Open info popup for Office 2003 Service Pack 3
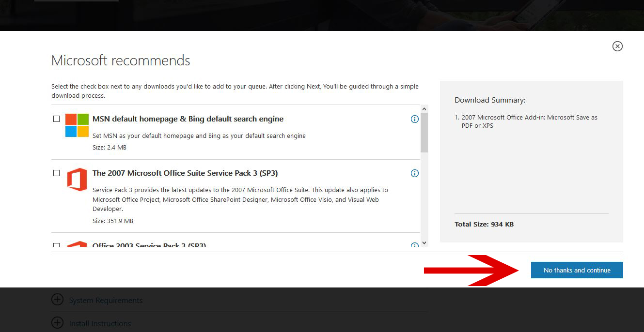This screenshot has width=644, height=332. coord(414,246)
